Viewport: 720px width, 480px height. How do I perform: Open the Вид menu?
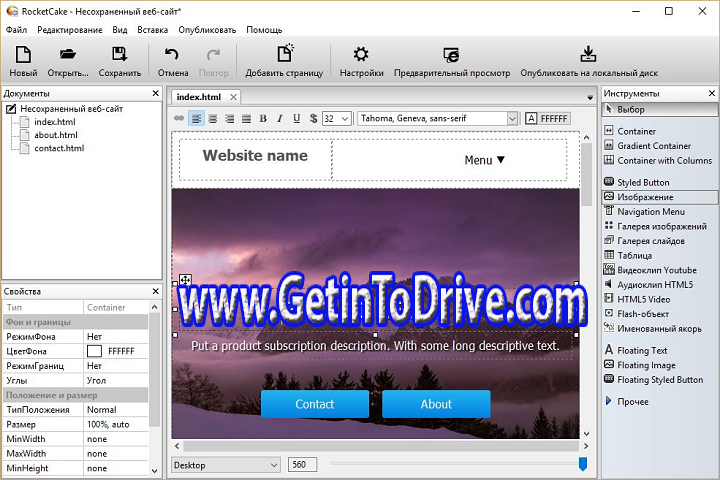[x=120, y=30]
